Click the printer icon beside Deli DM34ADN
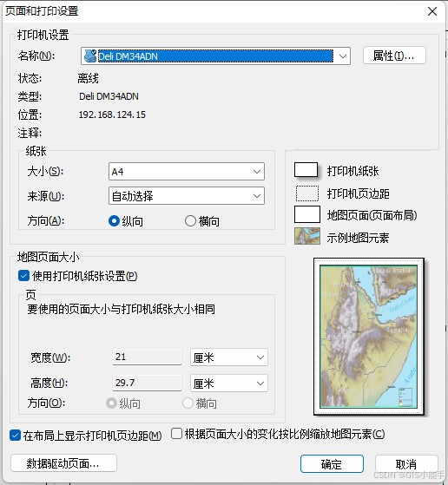The width and height of the screenshot is (448, 485). (x=90, y=56)
